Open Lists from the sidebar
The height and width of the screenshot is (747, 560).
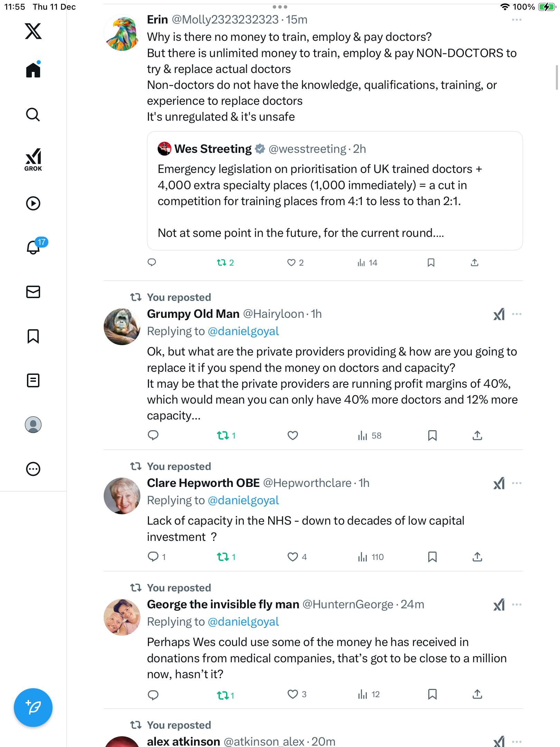(x=33, y=380)
